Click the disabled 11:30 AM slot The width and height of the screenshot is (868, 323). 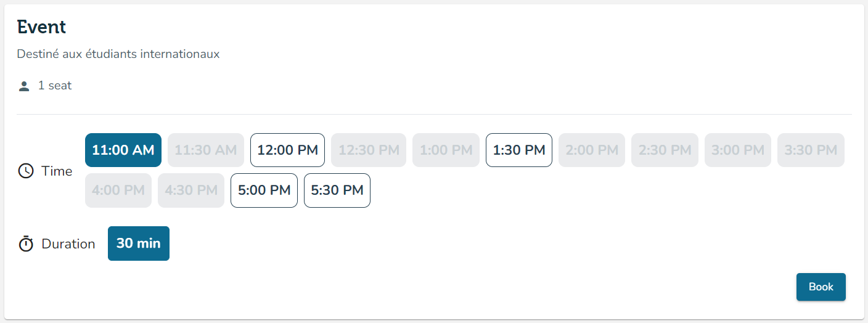(x=205, y=150)
